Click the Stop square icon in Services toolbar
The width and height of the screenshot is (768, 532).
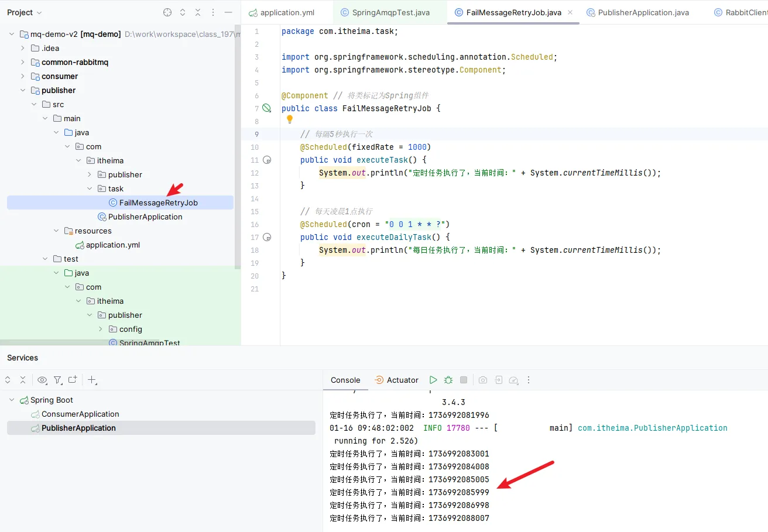click(464, 380)
